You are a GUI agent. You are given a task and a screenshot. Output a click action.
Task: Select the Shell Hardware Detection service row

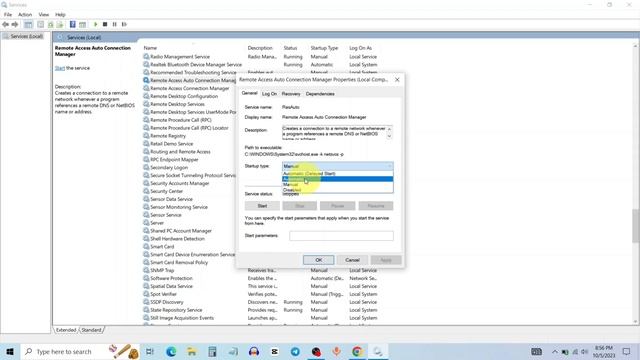tap(177, 239)
